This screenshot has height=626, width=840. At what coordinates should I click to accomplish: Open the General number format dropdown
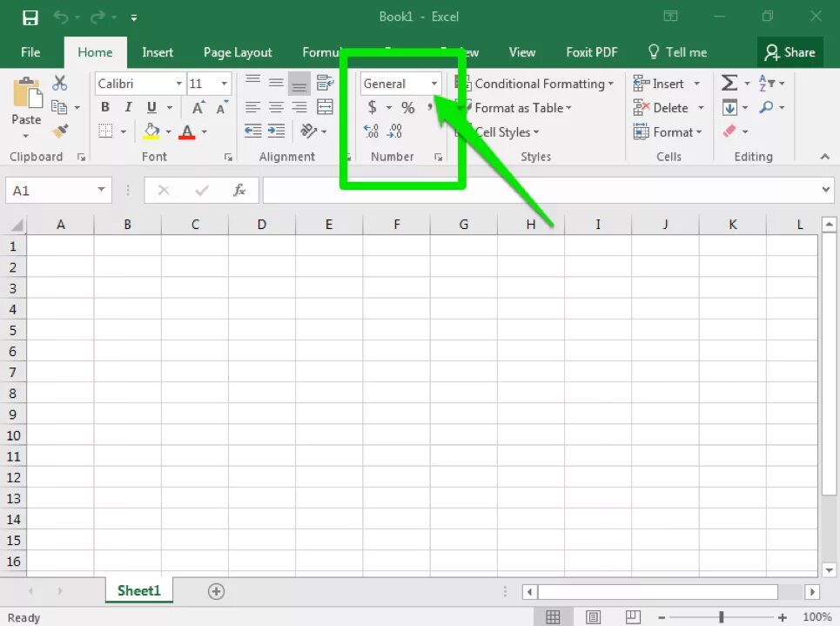434,84
